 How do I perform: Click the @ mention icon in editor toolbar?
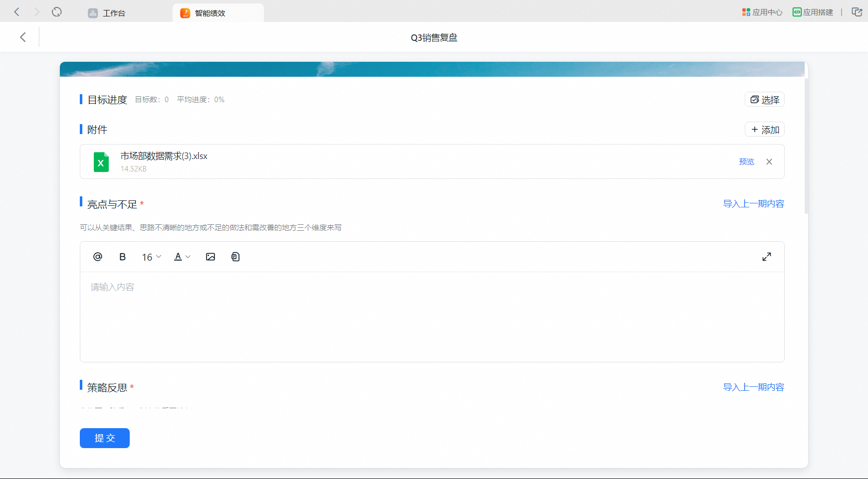coord(98,257)
